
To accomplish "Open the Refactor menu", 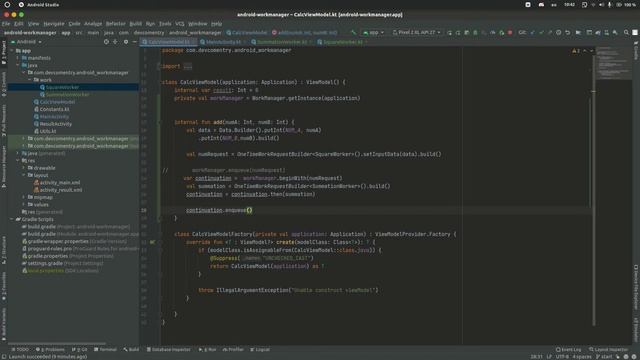I will 116,24.
